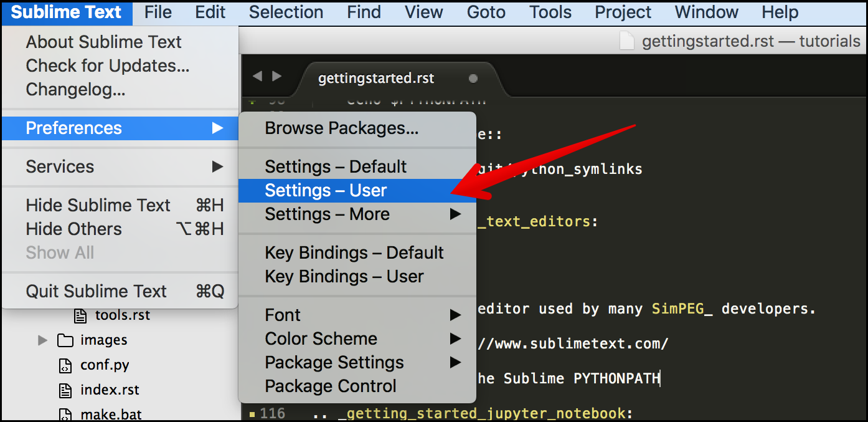Click the sublimetext.com URL in editor

click(x=573, y=344)
